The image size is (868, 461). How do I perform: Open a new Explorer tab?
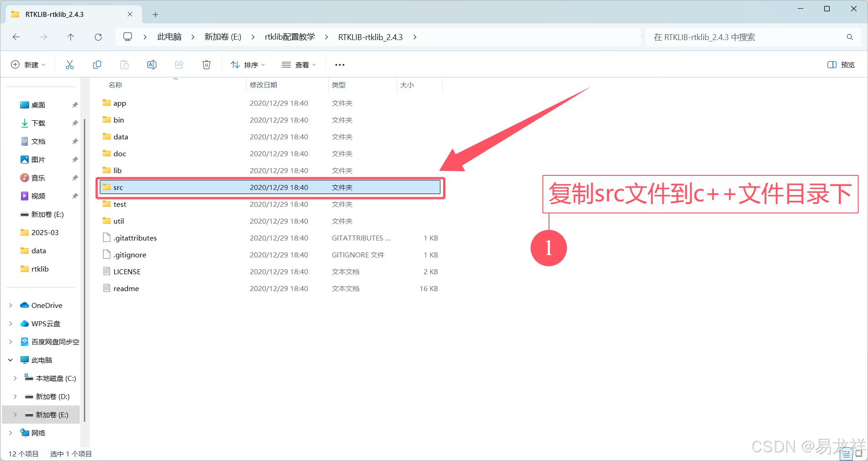click(x=155, y=14)
